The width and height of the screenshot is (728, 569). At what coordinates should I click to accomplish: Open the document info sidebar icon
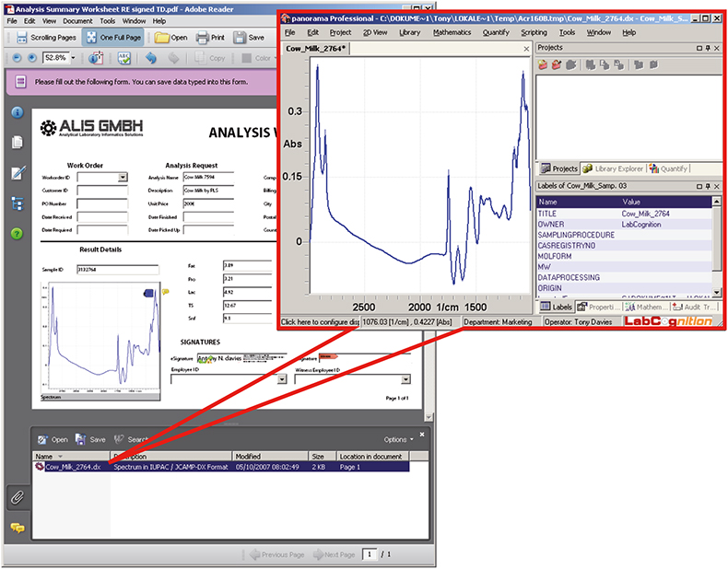click(x=16, y=111)
